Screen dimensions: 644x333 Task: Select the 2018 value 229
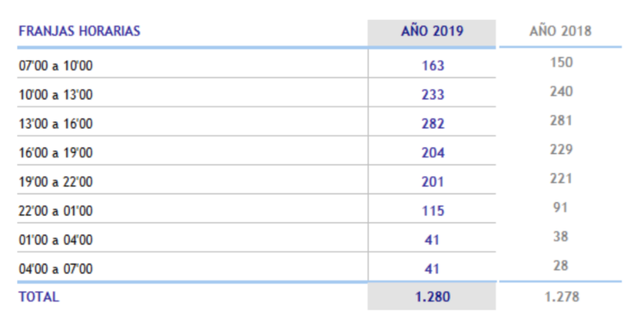point(561,150)
